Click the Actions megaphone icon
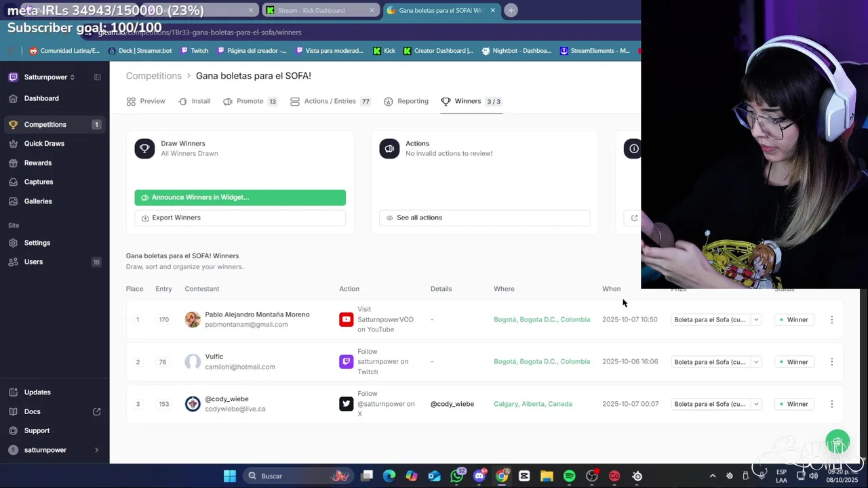The height and width of the screenshot is (488, 868). click(389, 148)
